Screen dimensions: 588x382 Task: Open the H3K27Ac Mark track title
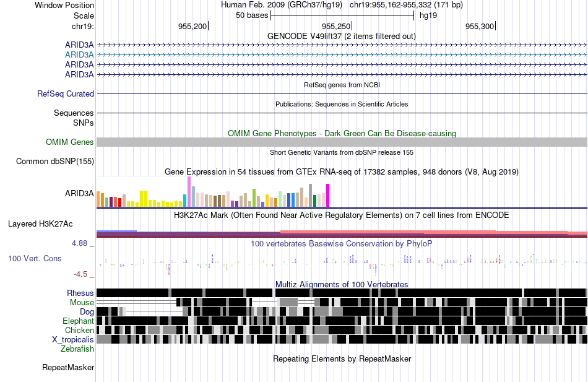click(342, 215)
